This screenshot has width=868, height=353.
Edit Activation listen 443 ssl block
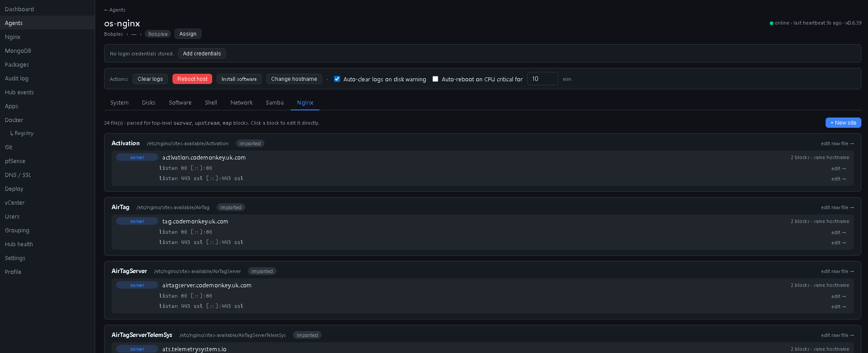pos(839,179)
